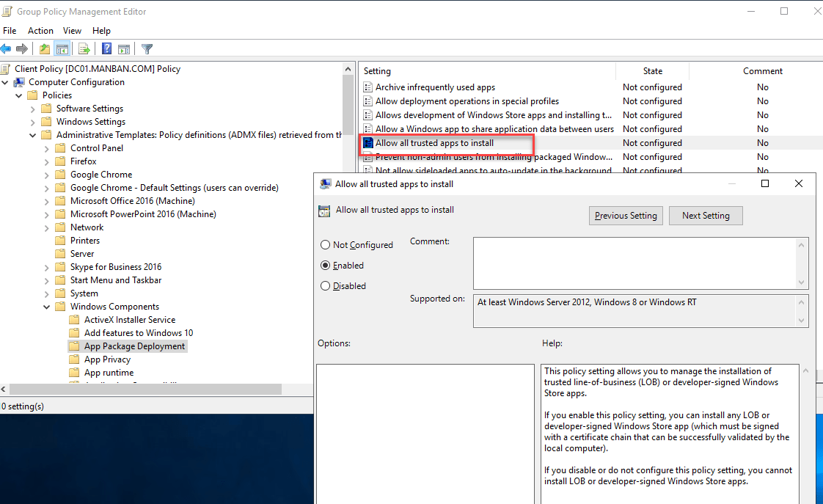
Task: Collapse the Windows Components tree node
Action: click(x=47, y=306)
